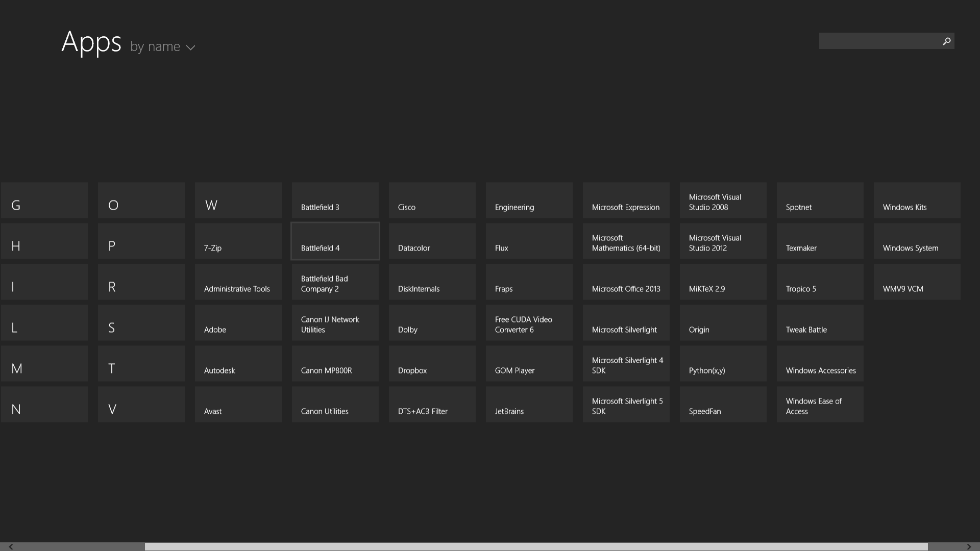Jump to the letter W group
This screenshot has height=551, width=980.
[x=238, y=201]
